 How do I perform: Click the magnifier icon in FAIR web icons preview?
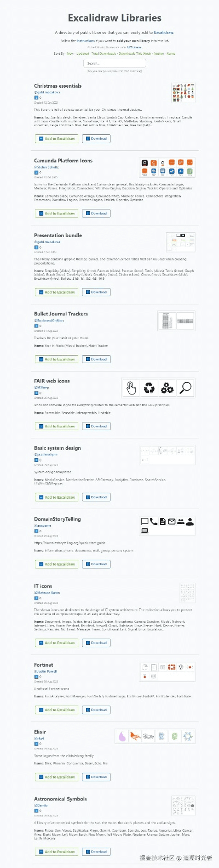[x=186, y=388]
